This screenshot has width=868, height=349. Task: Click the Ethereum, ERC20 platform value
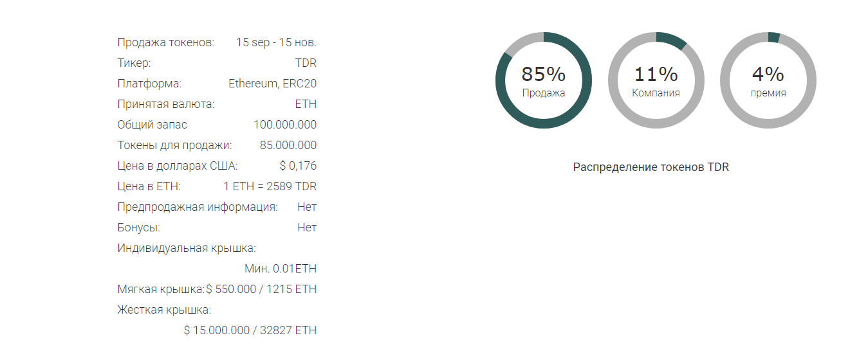point(272,84)
